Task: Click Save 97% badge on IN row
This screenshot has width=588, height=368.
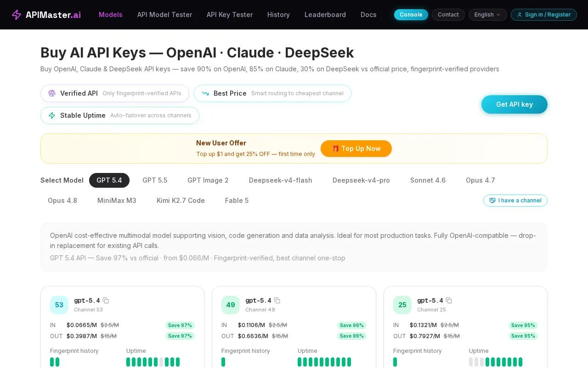Action: click(180, 325)
